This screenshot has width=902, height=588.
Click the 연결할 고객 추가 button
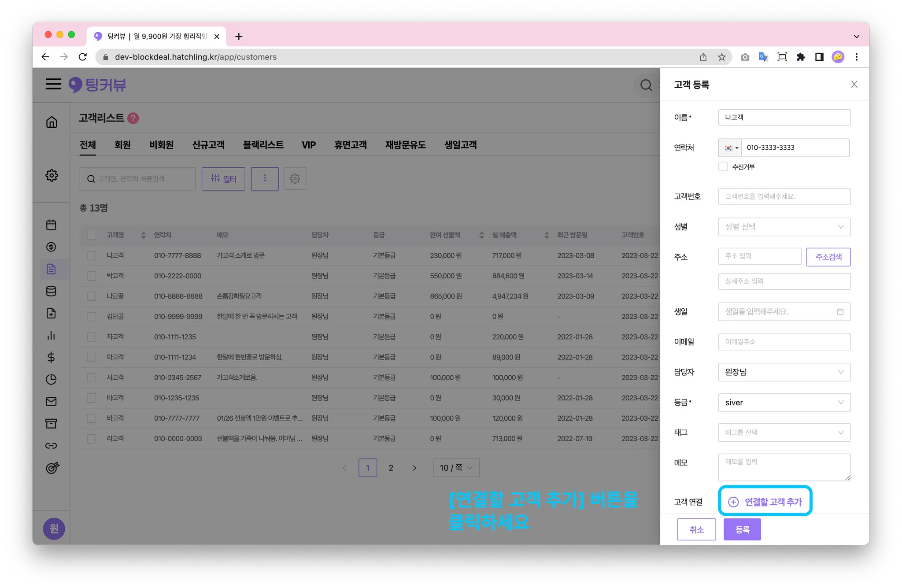point(765,502)
